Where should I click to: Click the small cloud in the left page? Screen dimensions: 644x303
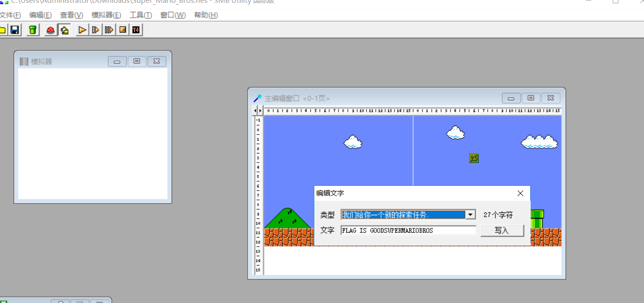click(x=353, y=142)
